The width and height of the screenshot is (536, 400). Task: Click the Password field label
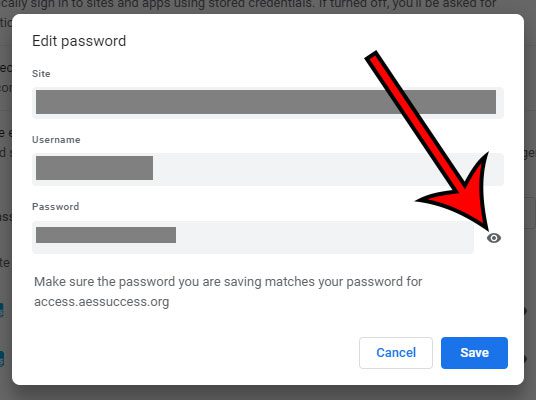coord(55,206)
